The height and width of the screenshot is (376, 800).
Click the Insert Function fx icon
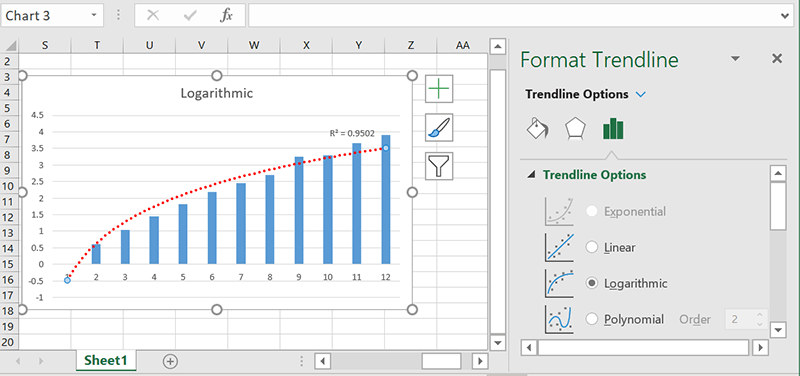click(226, 15)
